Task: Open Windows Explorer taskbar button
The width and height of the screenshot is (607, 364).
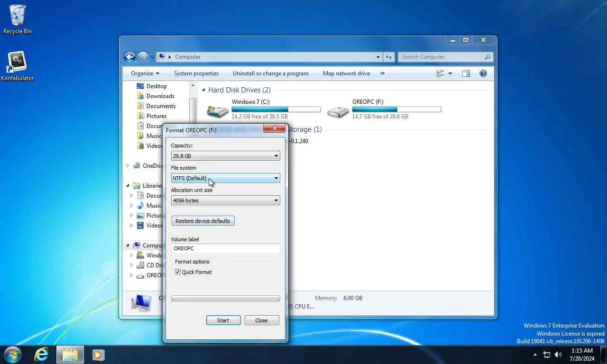Action: pyautogui.click(x=70, y=355)
